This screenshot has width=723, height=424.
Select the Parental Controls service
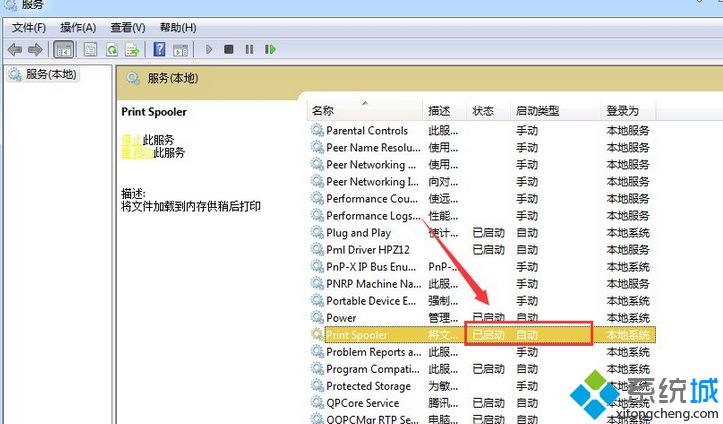[482, 130]
